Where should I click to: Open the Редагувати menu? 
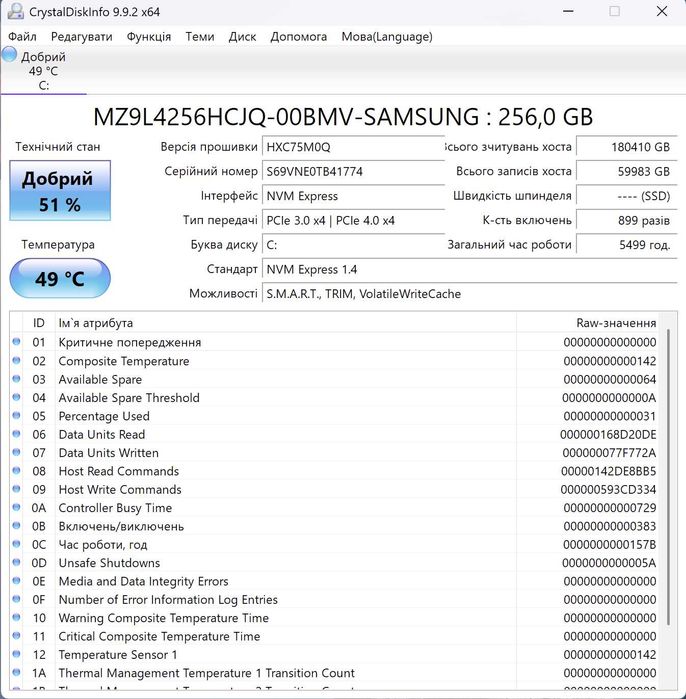[82, 37]
